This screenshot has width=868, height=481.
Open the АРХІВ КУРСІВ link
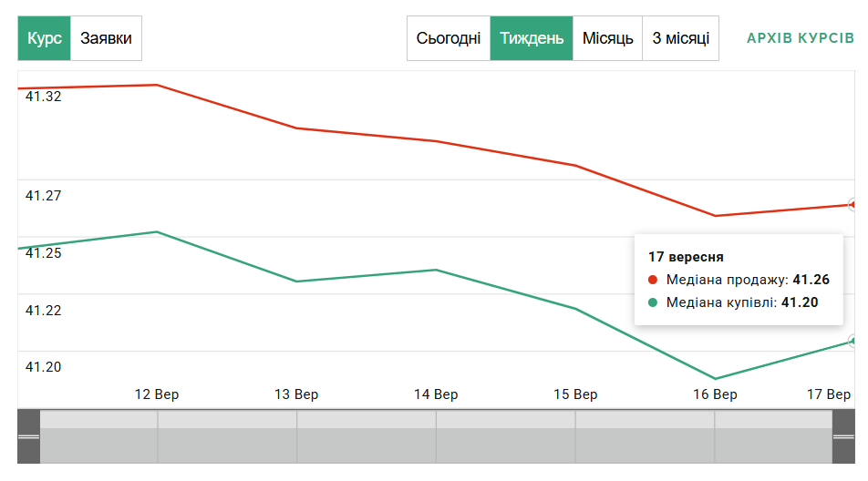click(800, 38)
